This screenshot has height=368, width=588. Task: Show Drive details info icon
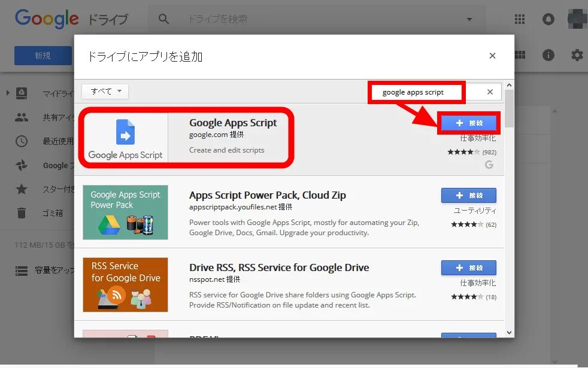tap(548, 55)
